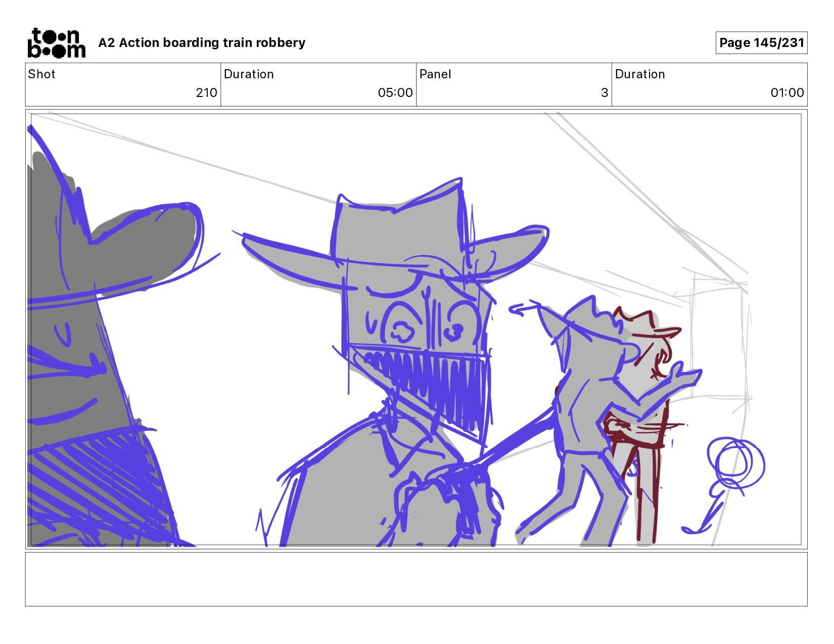Viewport: 834px width, 644px height.
Task: Click the panel duration value '01:00'
Action: point(787,93)
